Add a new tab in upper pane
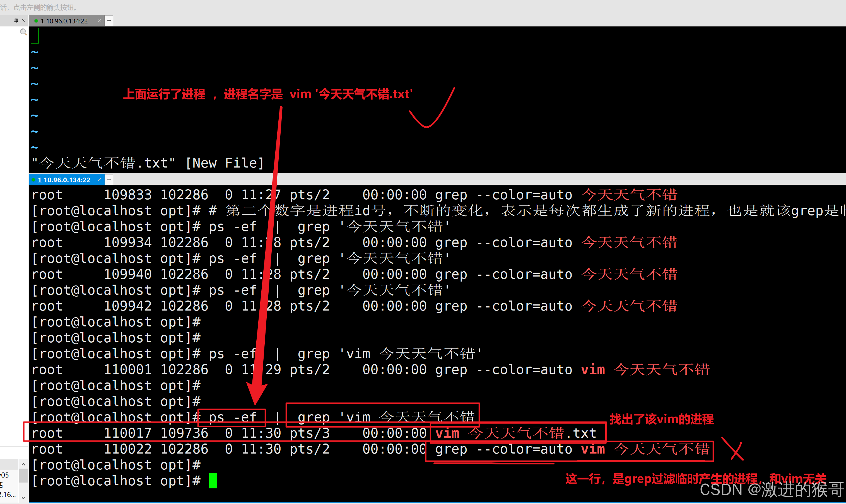This screenshot has width=846, height=504. [109, 20]
